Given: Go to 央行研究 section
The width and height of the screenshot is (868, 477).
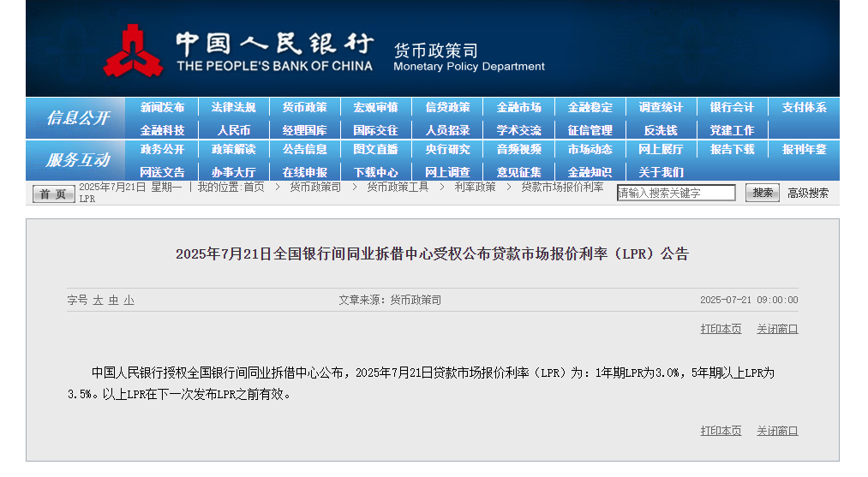Looking at the screenshot, I should coord(447,149).
